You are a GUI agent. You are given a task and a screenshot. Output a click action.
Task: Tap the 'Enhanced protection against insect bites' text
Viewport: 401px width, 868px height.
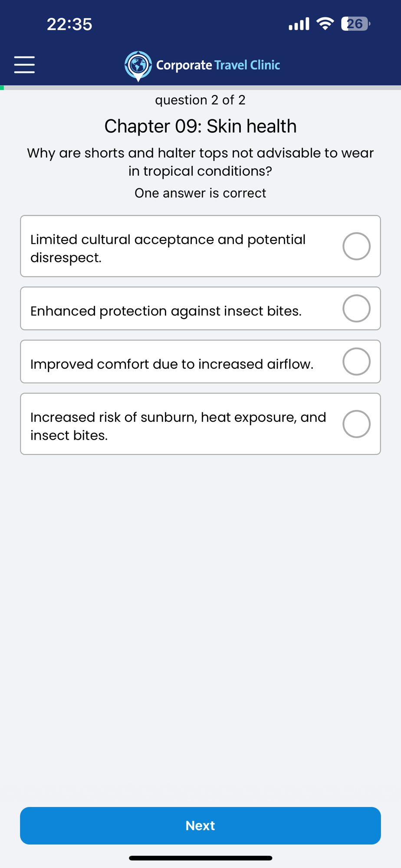(166, 311)
